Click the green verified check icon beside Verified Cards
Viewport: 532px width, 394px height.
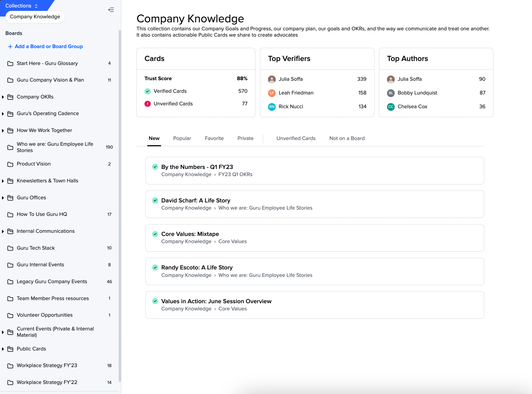point(148,91)
